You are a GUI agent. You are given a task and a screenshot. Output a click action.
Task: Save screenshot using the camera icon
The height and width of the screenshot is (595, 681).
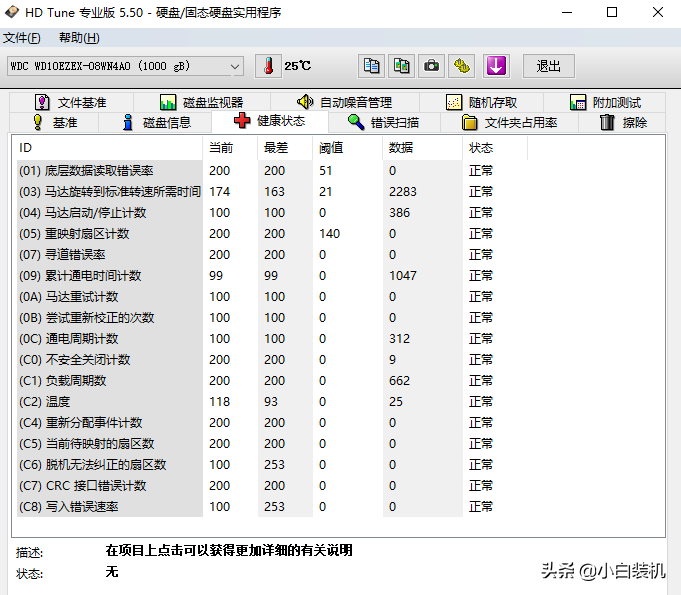[x=431, y=66]
